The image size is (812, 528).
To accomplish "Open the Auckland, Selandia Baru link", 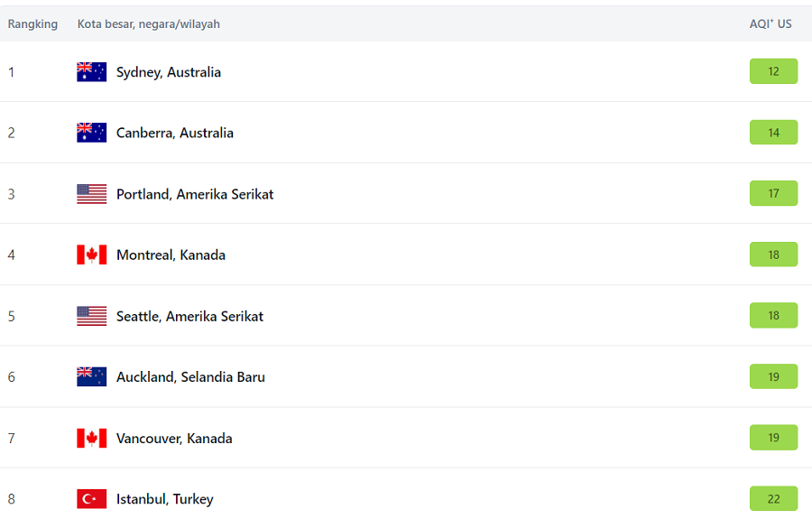I will click(x=190, y=376).
